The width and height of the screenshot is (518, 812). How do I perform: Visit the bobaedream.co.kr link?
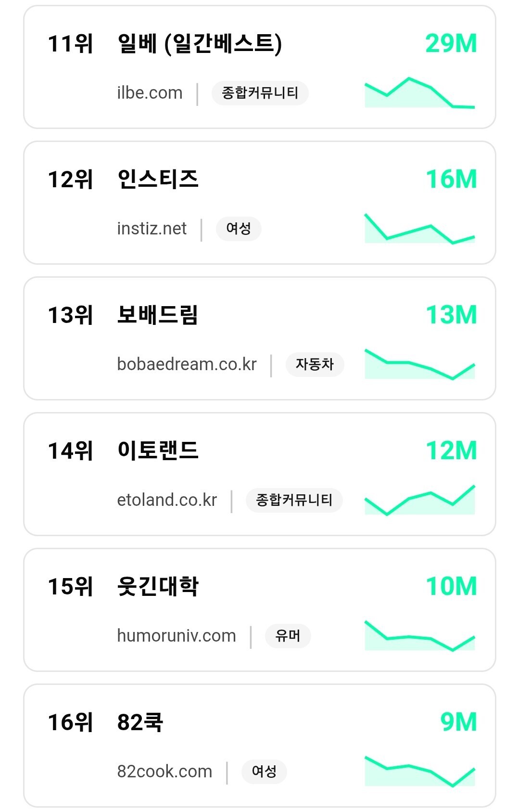(187, 364)
